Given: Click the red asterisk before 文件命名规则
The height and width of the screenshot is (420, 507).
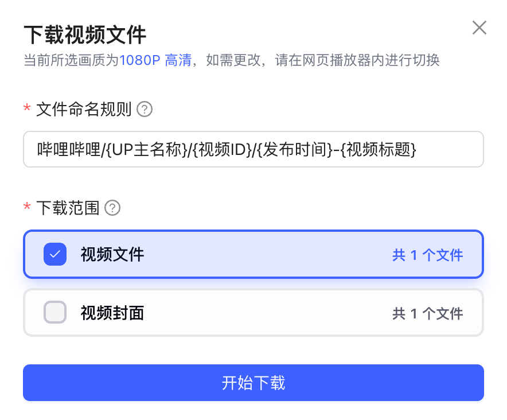Looking at the screenshot, I should pyautogui.click(x=26, y=108).
